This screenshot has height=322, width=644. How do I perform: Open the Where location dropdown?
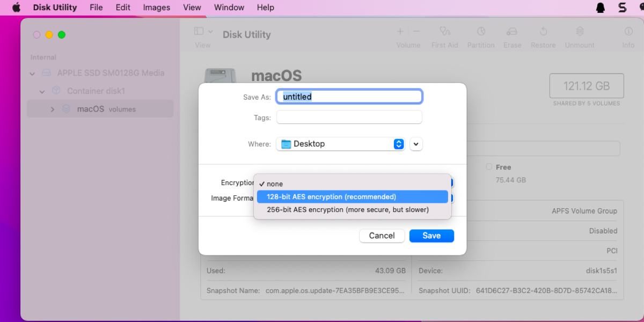(341, 144)
